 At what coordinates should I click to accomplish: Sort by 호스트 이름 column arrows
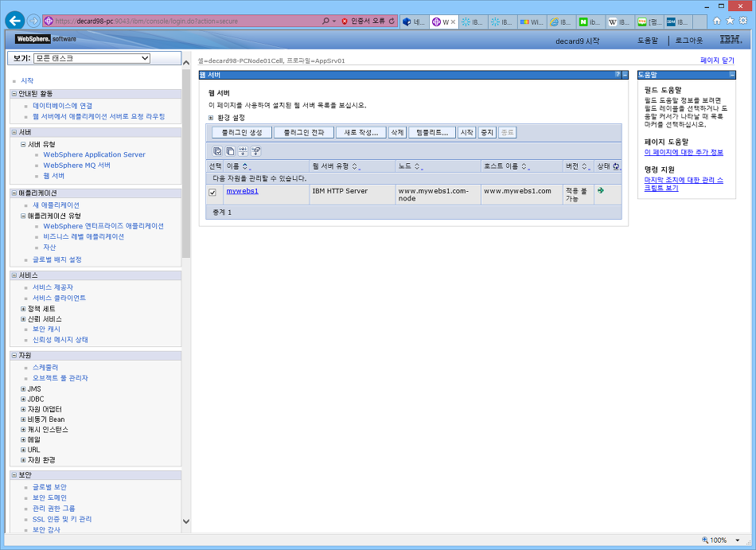coord(524,166)
